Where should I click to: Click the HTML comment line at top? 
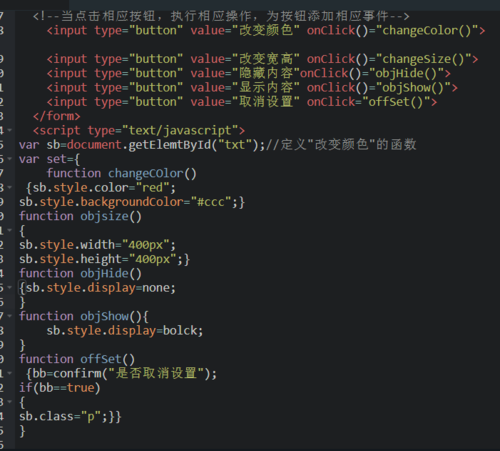point(221,16)
